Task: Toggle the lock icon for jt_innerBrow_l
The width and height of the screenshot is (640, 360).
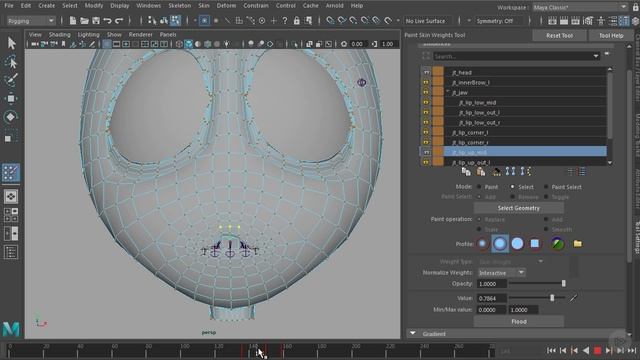Action: (x=426, y=82)
